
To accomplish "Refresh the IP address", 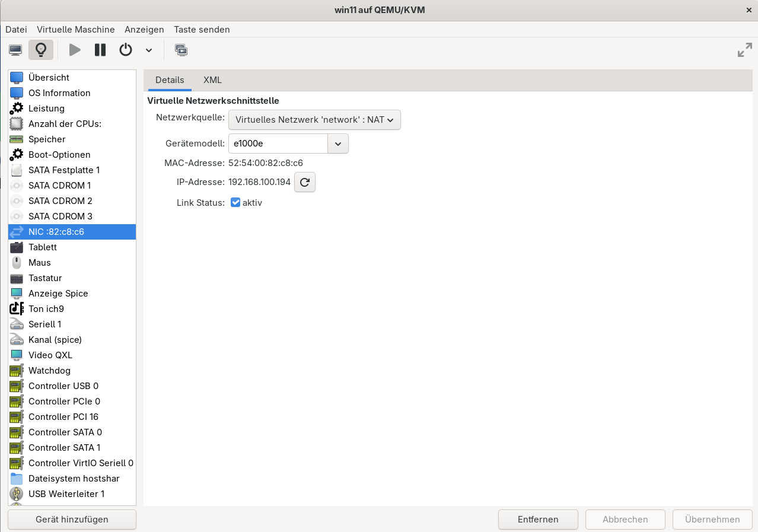I will (305, 182).
